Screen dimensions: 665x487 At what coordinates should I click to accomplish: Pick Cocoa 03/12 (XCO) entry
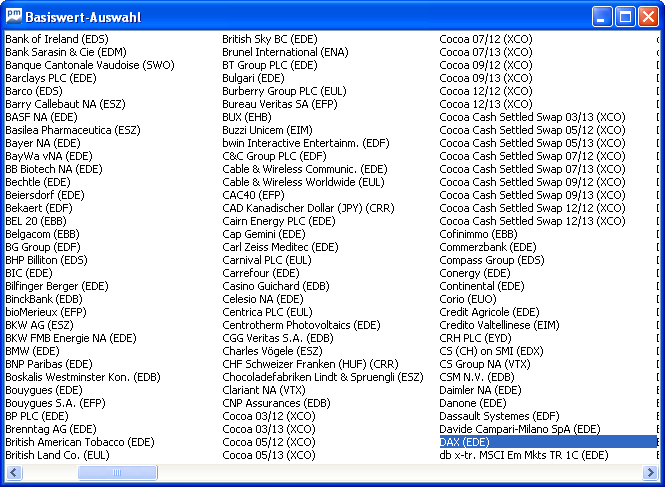[x=268, y=416]
